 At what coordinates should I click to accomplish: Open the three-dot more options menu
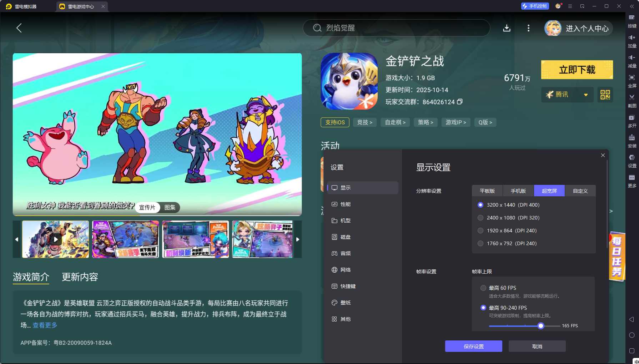pos(528,28)
